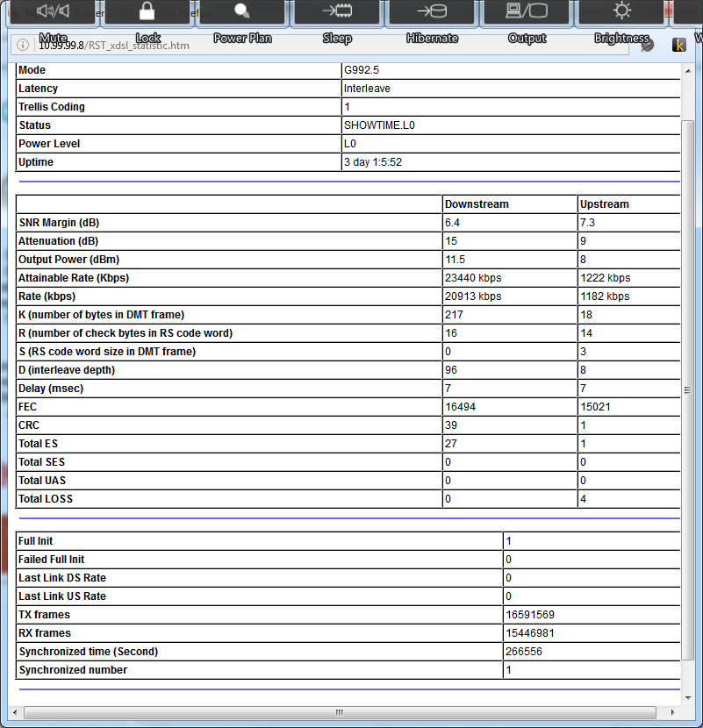Click the Last Link US Rate label
Image resolution: width=703 pixels, height=728 pixels.
click(61, 596)
